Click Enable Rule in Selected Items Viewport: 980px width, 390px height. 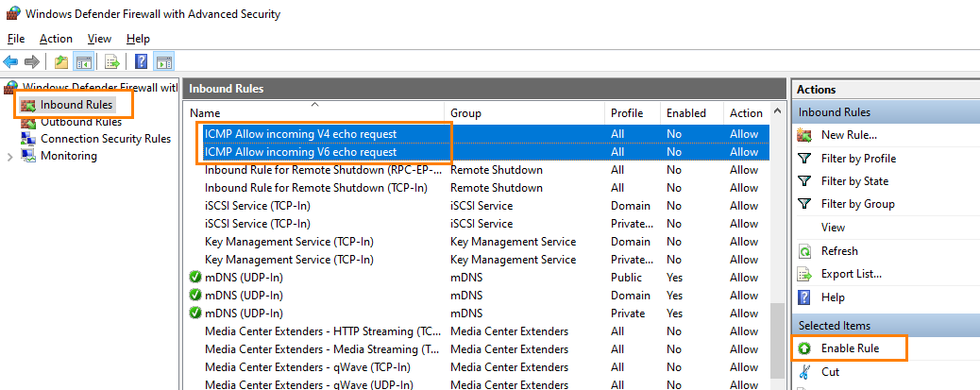[850, 348]
